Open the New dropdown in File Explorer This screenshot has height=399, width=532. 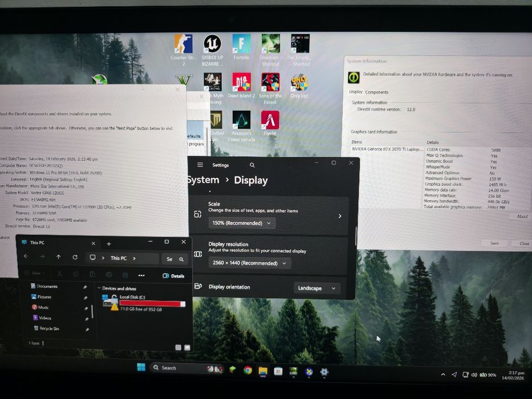[x=36, y=273]
